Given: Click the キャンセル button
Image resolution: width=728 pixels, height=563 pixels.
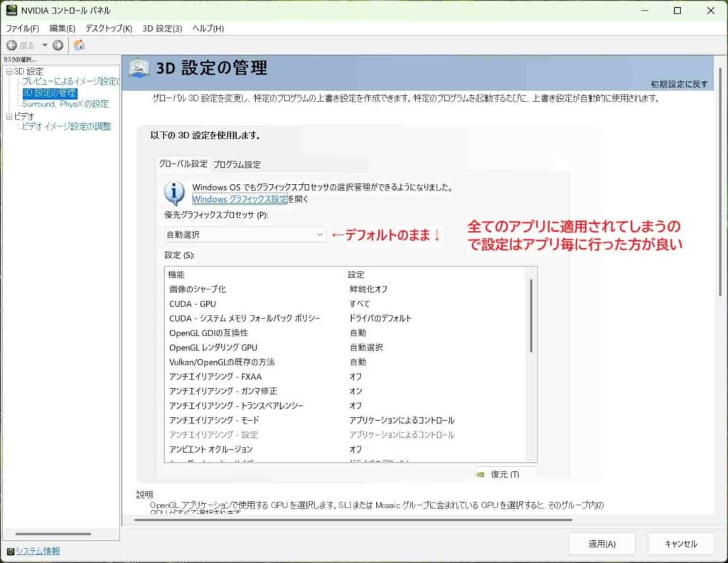Looking at the screenshot, I should pyautogui.click(x=680, y=544).
